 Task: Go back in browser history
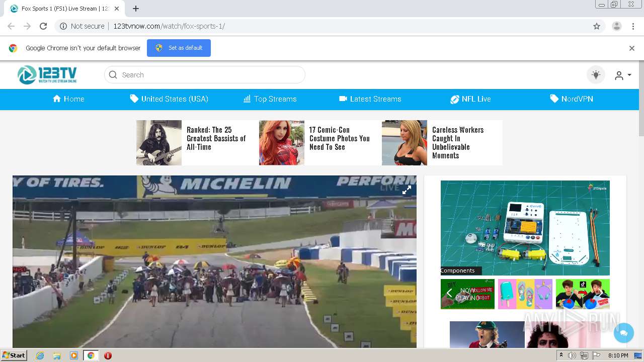click(x=11, y=26)
